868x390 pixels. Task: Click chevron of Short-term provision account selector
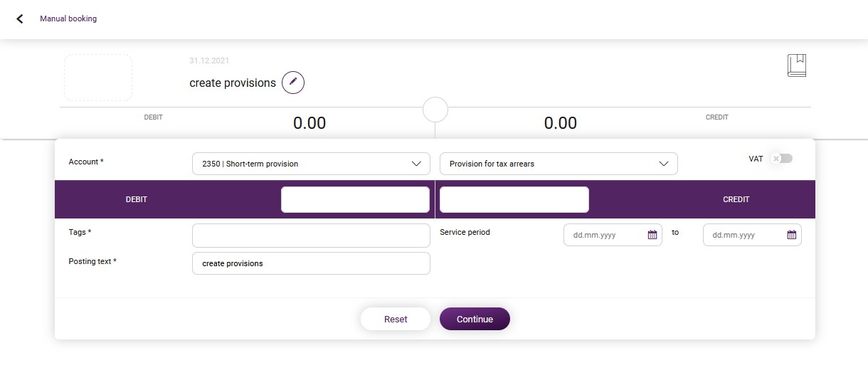click(417, 164)
